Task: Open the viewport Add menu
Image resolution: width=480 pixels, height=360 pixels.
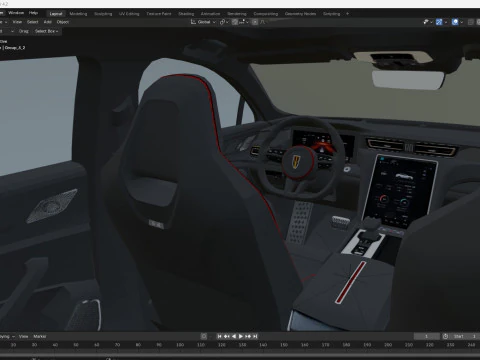Action: click(x=48, y=22)
